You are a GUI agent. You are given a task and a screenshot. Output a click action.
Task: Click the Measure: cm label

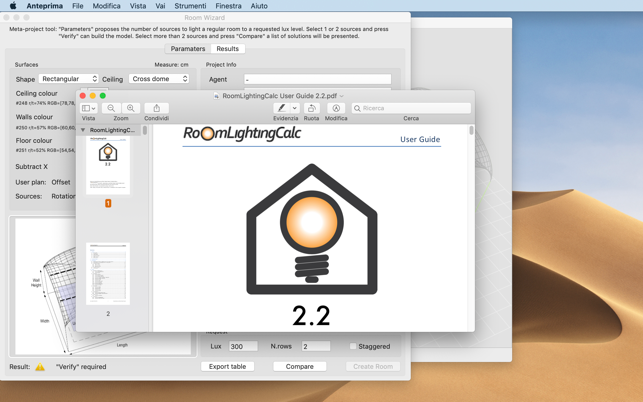coord(171,64)
